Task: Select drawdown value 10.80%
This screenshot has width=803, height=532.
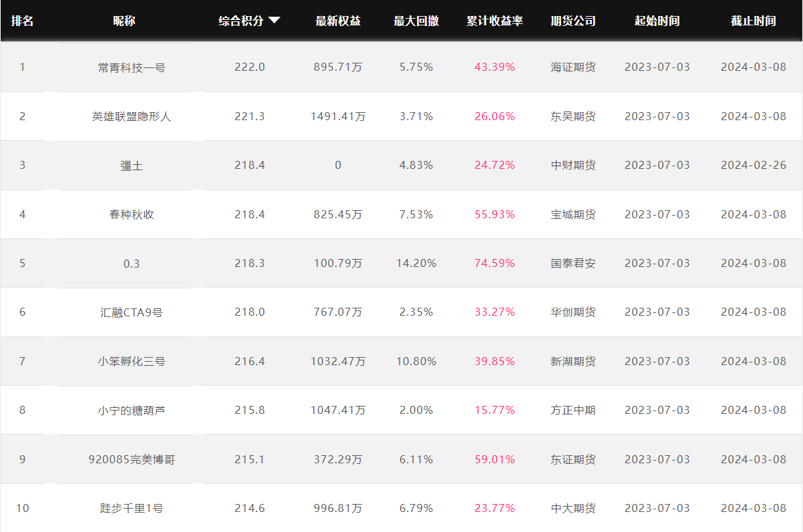Action: click(x=416, y=361)
